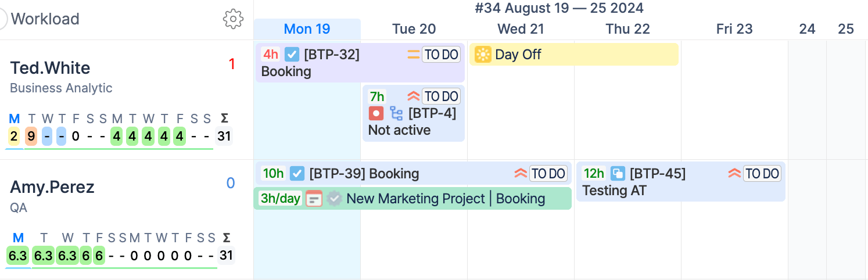Open the TO DO status on BTP-32

pos(442,55)
